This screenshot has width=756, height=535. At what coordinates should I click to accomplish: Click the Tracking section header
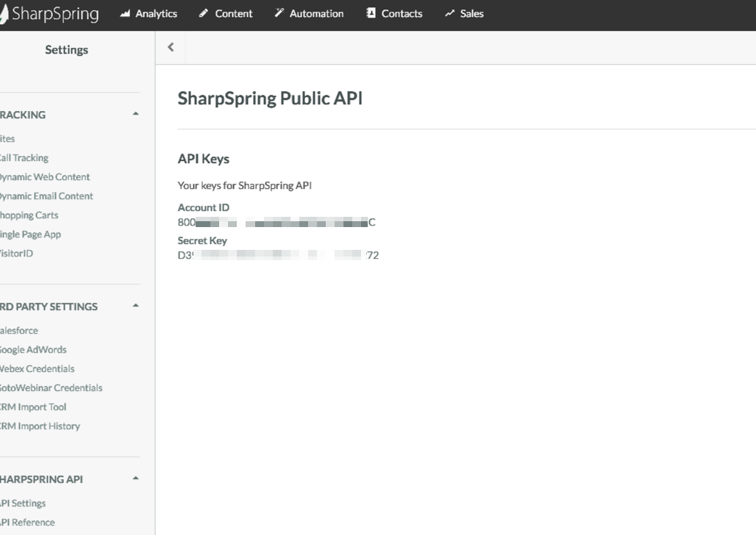click(x=23, y=115)
